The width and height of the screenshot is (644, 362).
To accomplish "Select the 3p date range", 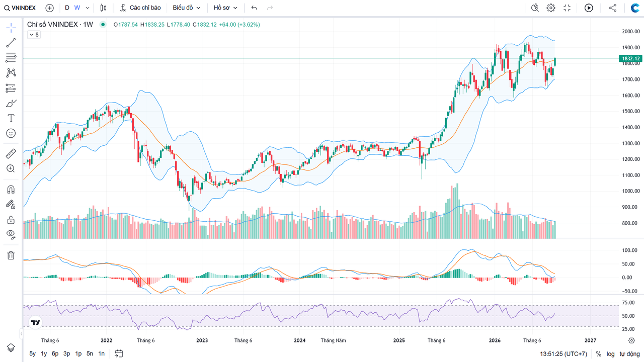I will pos(67,353).
